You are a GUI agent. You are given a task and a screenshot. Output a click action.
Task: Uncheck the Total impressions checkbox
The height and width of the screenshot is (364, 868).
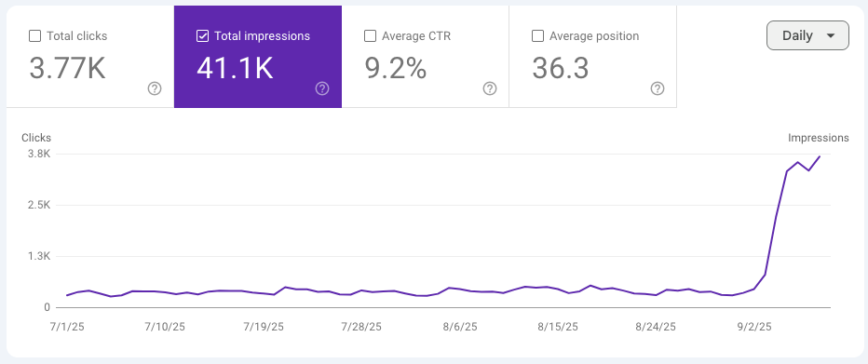(x=202, y=36)
